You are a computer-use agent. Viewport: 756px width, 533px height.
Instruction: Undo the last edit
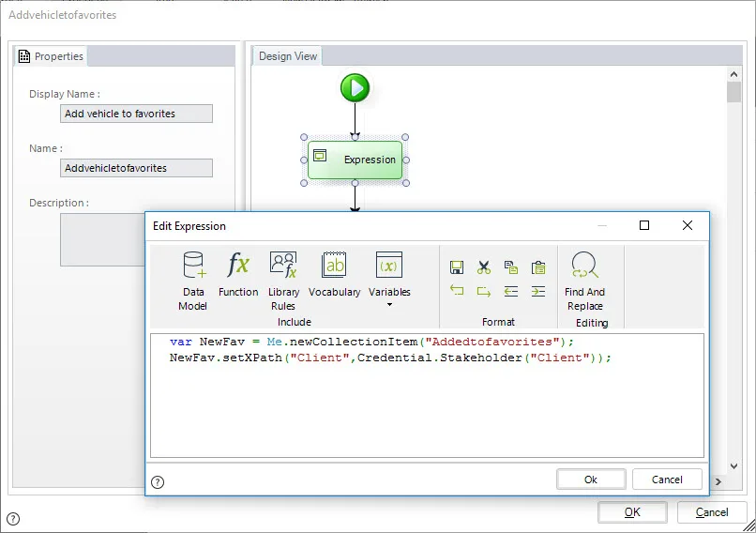[457, 291]
